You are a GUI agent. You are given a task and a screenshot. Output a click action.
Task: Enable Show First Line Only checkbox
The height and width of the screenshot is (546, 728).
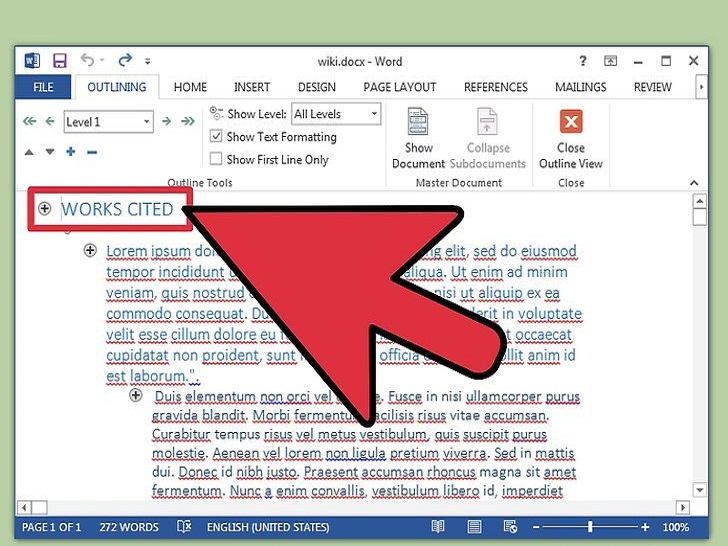tap(216, 159)
